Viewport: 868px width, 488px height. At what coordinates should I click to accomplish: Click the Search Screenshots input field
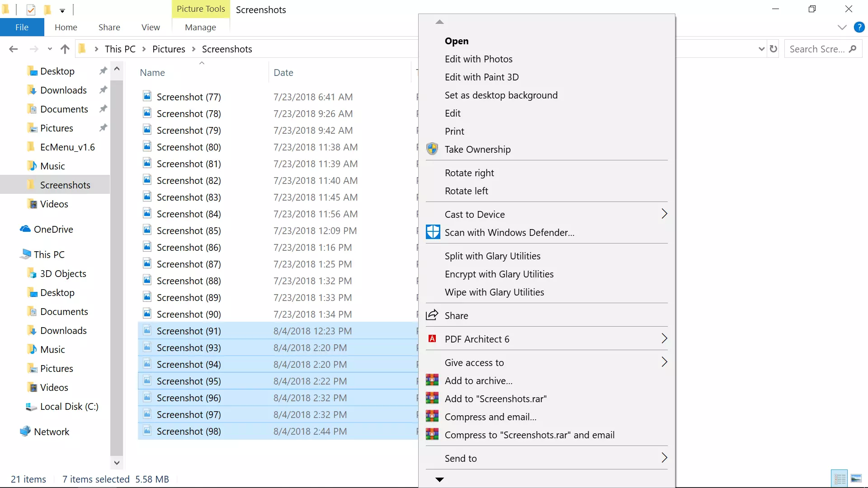click(824, 49)
